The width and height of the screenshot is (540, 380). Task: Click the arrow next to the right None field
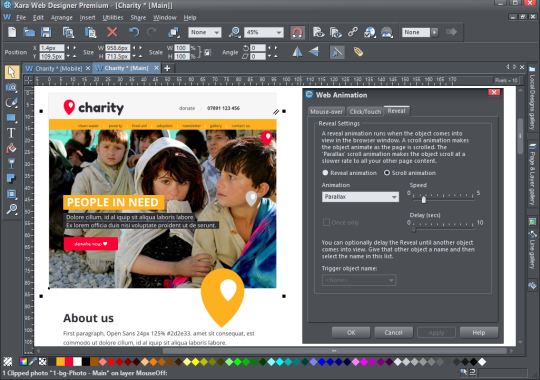435,32
